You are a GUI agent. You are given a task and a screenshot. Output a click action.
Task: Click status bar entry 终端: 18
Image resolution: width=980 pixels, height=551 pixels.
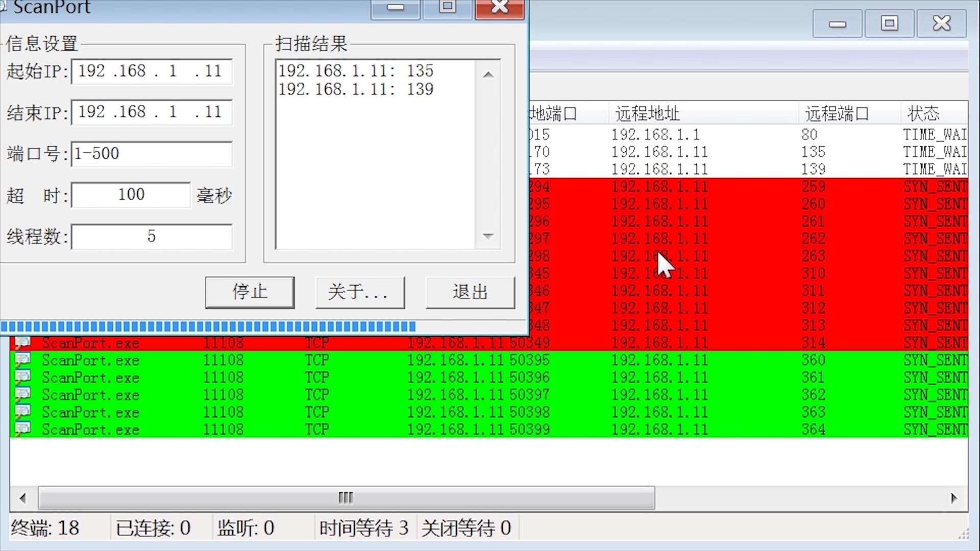(45, 528)
